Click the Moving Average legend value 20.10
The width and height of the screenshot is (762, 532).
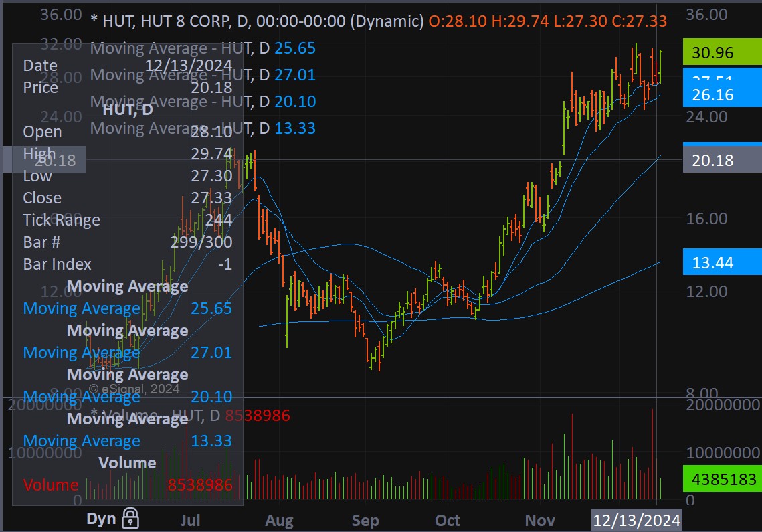point(295,101)
